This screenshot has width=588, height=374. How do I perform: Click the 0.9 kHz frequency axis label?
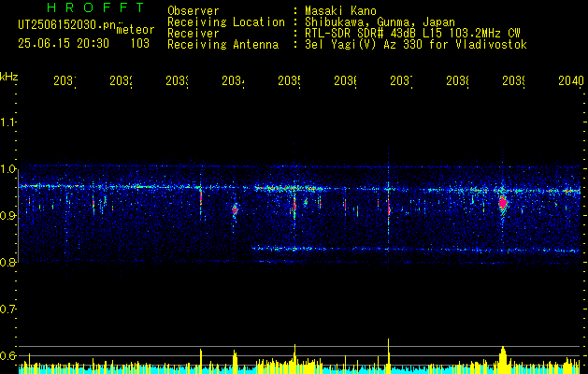click(x=7, y=216)
